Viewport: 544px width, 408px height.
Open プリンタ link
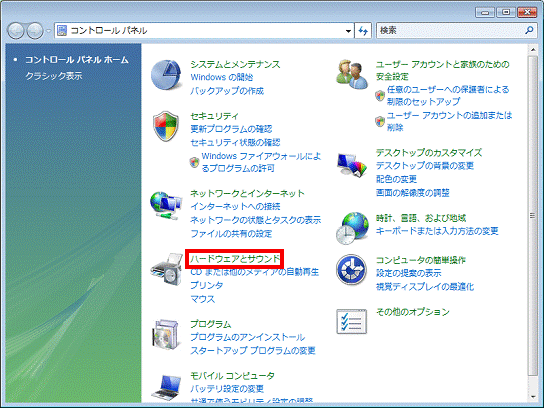coord(207,285)
